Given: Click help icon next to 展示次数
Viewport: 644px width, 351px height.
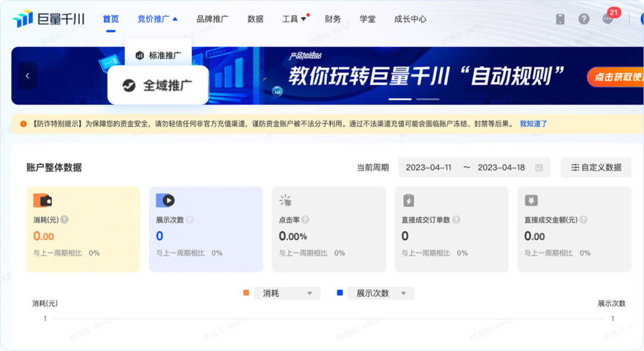Looking at the screenshot, I should coord(190,220).
